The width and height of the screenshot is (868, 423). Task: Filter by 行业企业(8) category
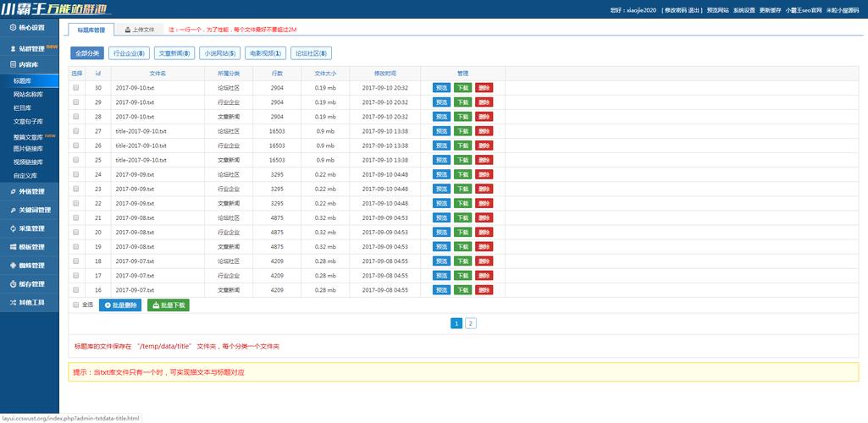[x=129, y=53]
